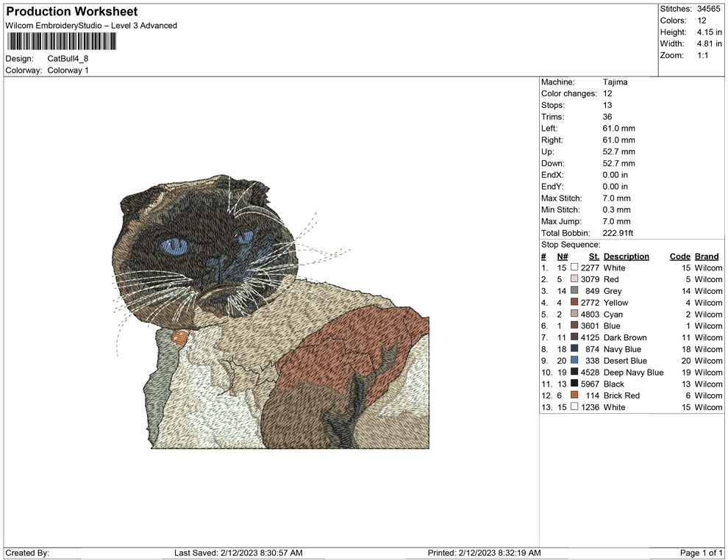This screenshot has height=560, width=728.
Task: Click the Dark Brown thread color swatch
Action: point(574,337)
